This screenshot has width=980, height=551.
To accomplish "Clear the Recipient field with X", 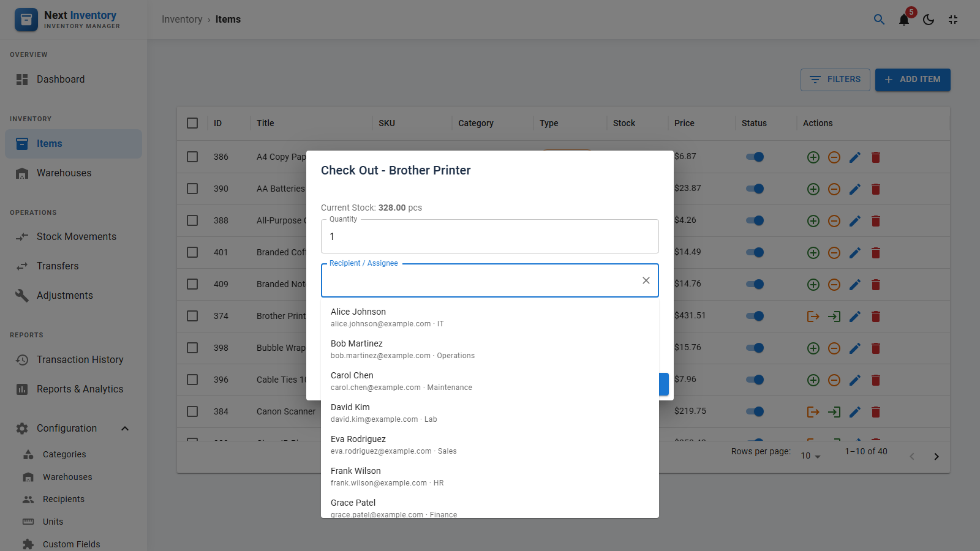I will pos(646,280).
